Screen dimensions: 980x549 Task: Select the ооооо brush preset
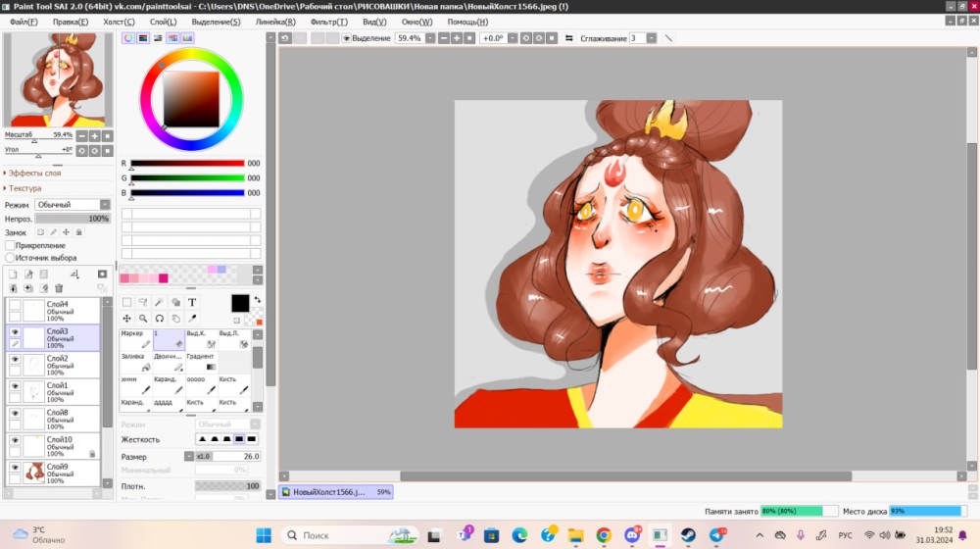tap(202, 386)
